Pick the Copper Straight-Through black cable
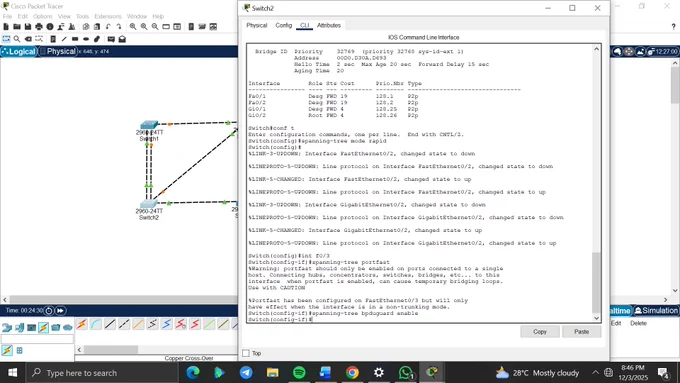This screenshot has height=383, width=680. 110,324
